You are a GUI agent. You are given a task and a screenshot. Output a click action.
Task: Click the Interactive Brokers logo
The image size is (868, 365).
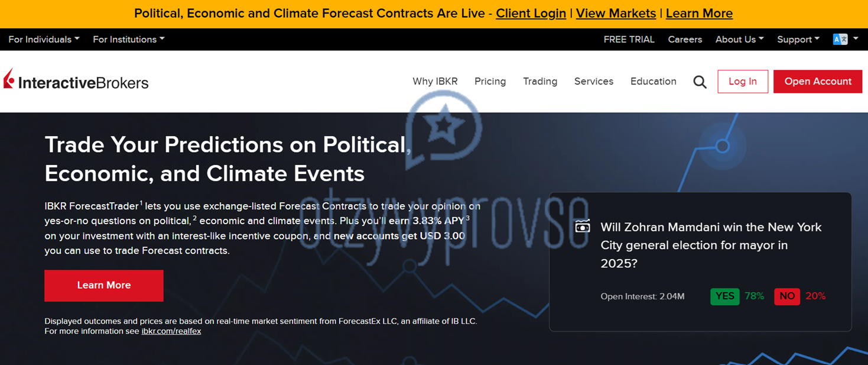pos(76,80)
